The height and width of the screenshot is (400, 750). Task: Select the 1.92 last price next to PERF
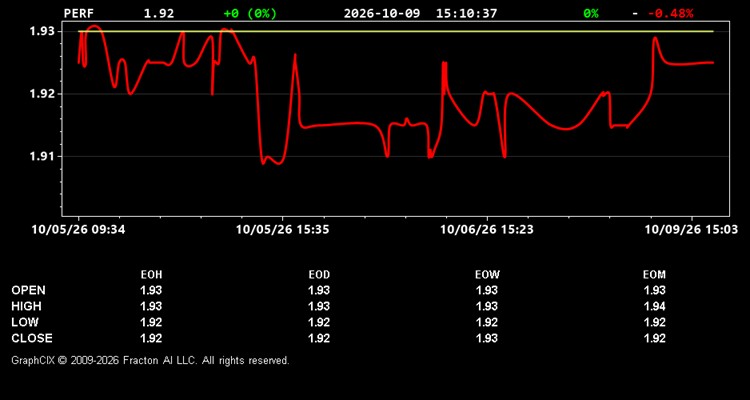point(159,13)
